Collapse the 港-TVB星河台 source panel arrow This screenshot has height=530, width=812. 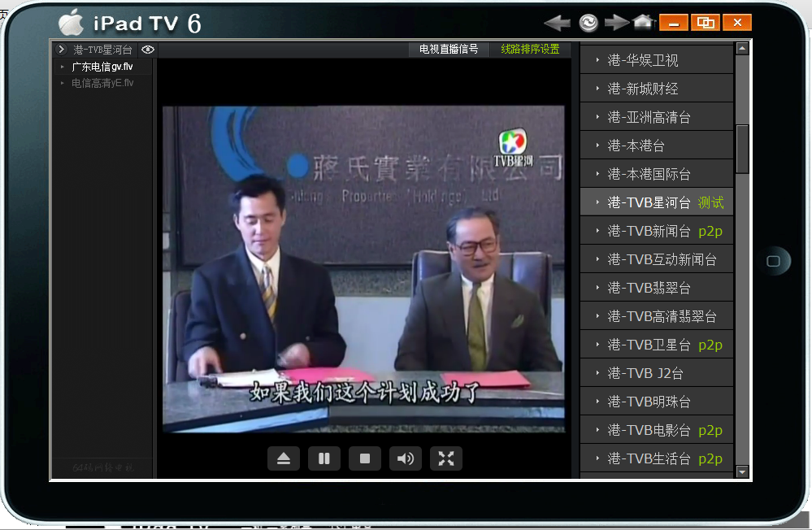pos(61,50)
